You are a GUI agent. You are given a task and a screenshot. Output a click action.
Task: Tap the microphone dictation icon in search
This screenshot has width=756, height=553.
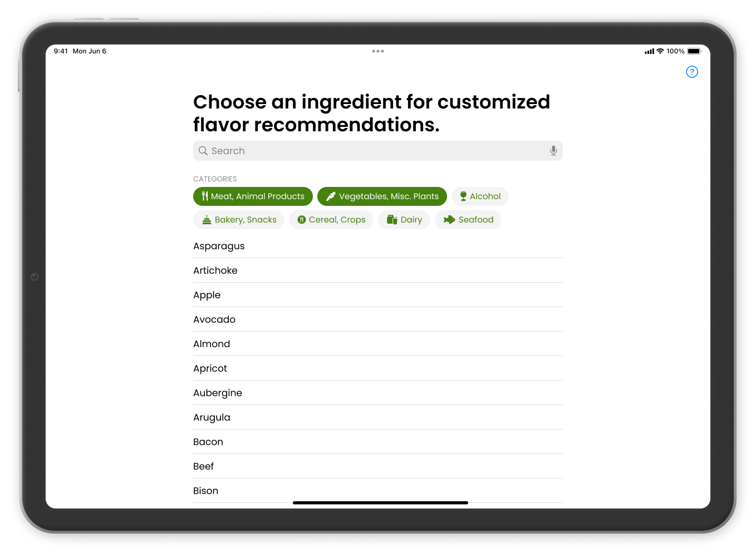(553, 151)
